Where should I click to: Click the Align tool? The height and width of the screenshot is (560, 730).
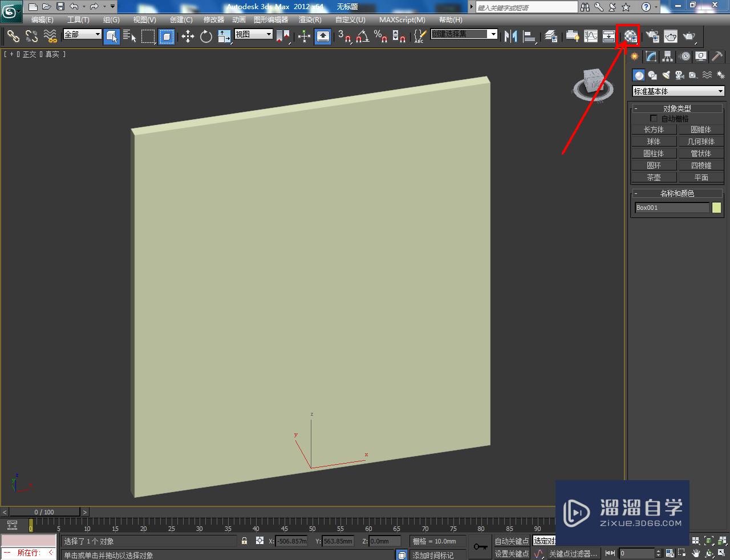coord(530,36)
